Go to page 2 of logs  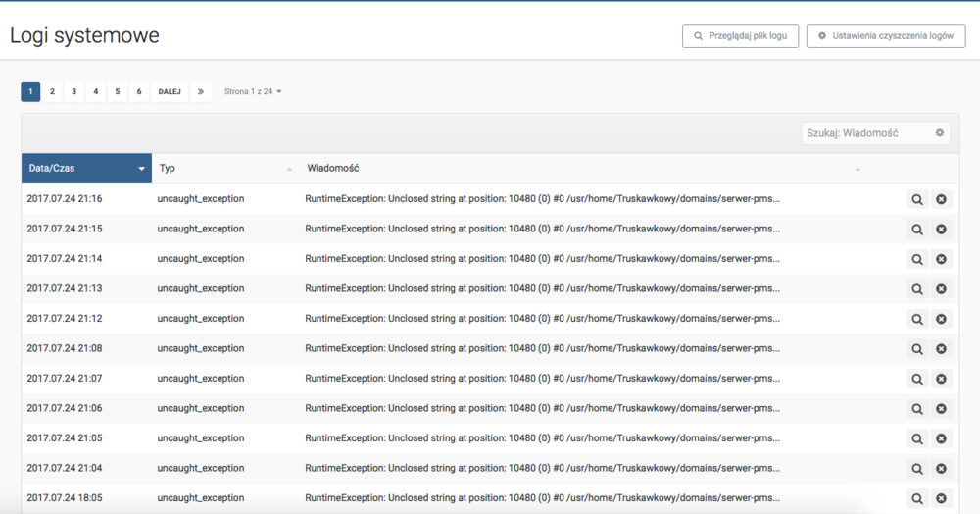tap(52, 91)
